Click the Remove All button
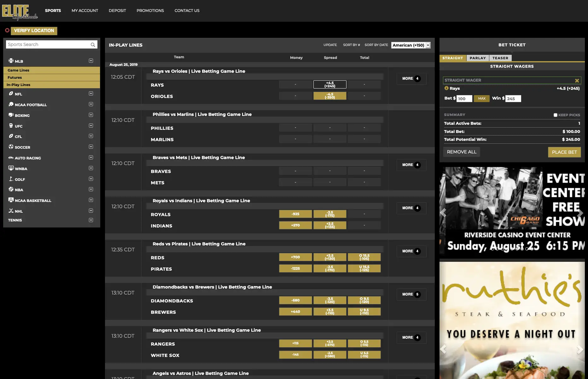 [462, 152]
